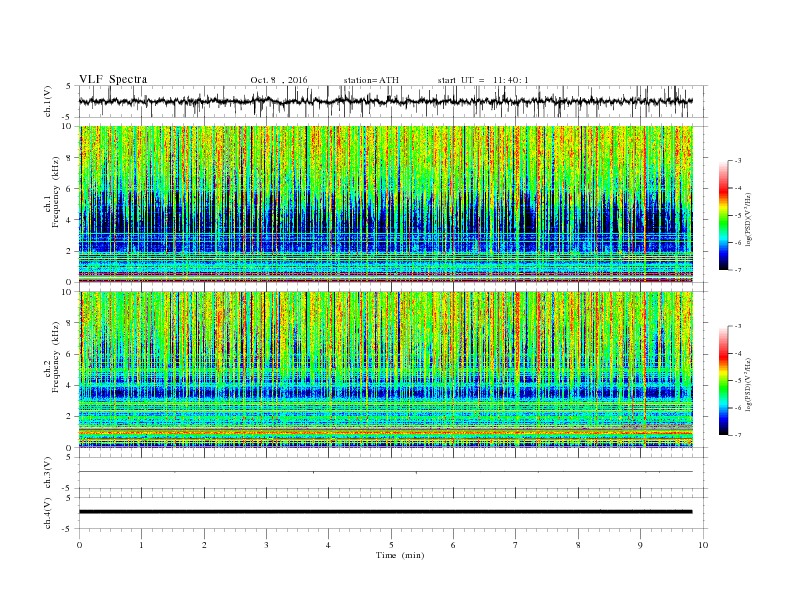Click time axis tick label "2"
792x612 pixels.
tap(204, 545)
